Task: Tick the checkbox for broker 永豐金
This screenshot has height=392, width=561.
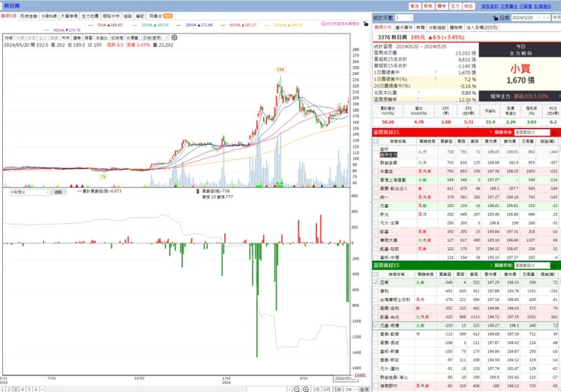Action: point(376,171)
